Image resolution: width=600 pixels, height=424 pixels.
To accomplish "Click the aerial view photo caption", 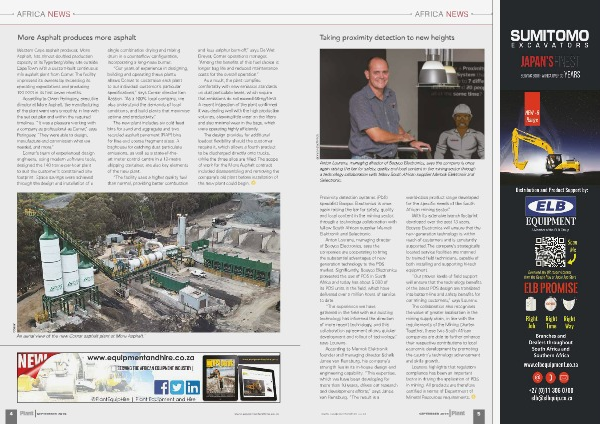I will tap(80, 336).
